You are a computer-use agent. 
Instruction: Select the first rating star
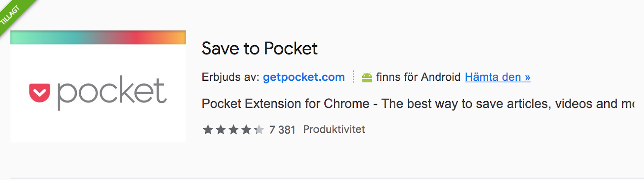pyautogui.click(x=208, y=130)
